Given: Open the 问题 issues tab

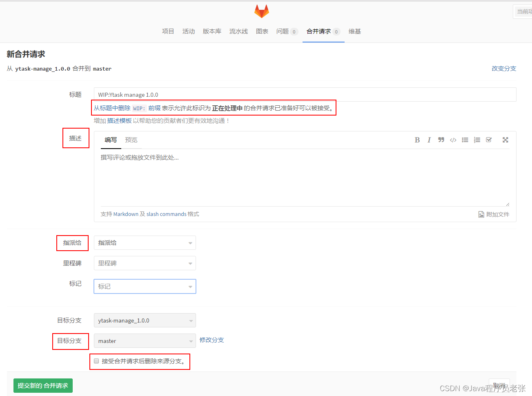Looking at the screenshot, I should coord(287,31).
